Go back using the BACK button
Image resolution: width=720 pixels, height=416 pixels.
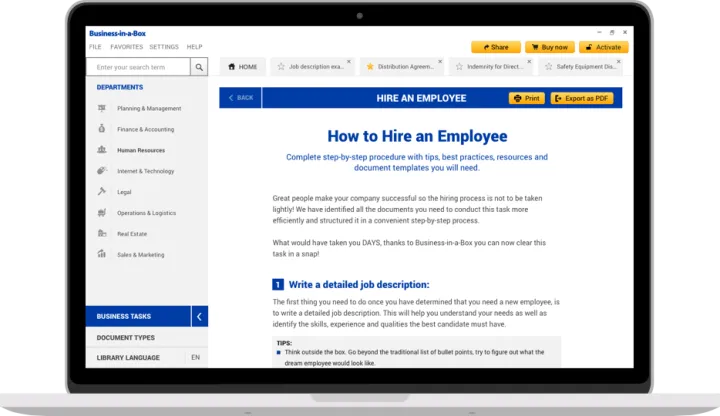[x=241, y=98]
